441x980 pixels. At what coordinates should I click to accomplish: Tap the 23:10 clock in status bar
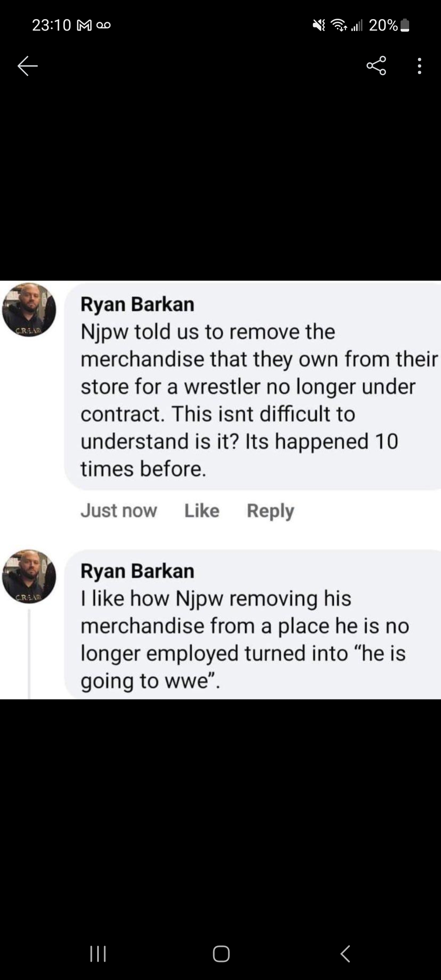(x=51, y=26)
